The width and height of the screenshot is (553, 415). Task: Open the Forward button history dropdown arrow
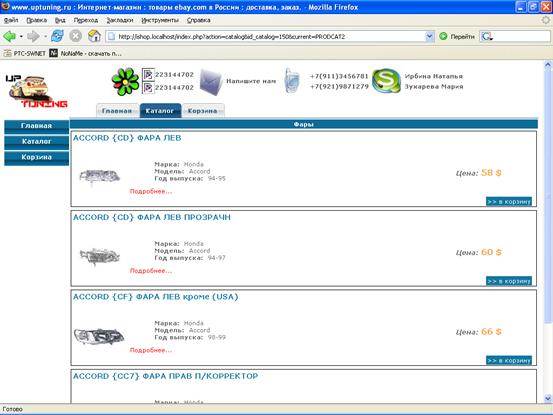pyautogui.click(x=45, y=36)
